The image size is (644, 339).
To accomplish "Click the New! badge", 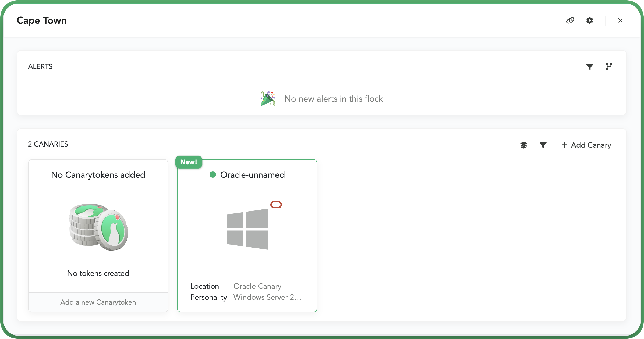I will tap(189, 162).
